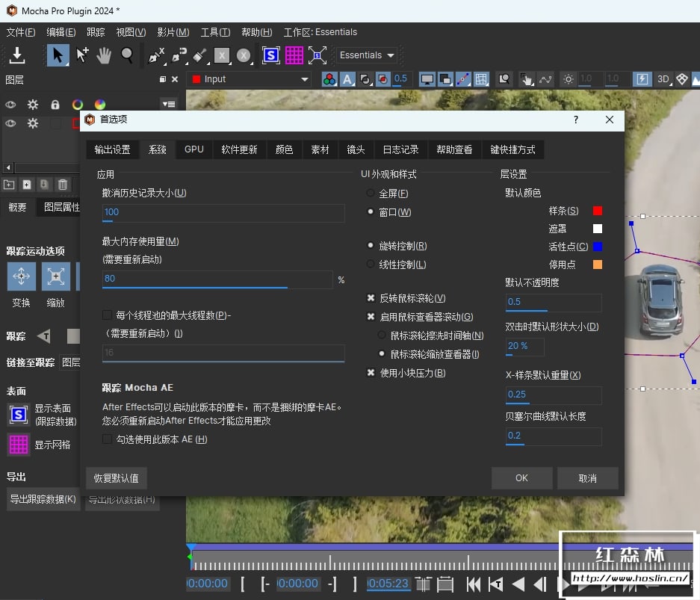
Task: Click the Show Planar Surface toolbar icon
Action: 270,55
